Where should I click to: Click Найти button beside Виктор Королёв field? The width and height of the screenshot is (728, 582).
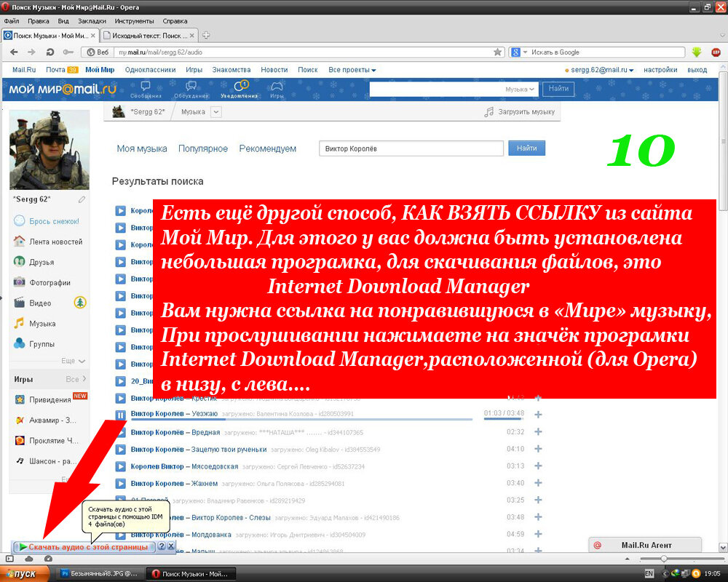526,148
